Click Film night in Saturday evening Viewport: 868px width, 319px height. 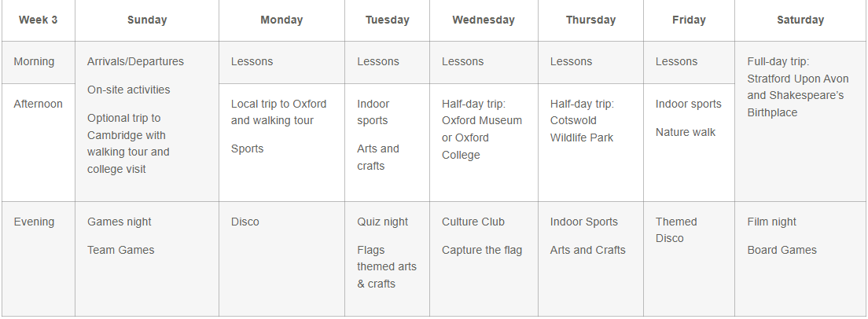(x=772, y=222)
